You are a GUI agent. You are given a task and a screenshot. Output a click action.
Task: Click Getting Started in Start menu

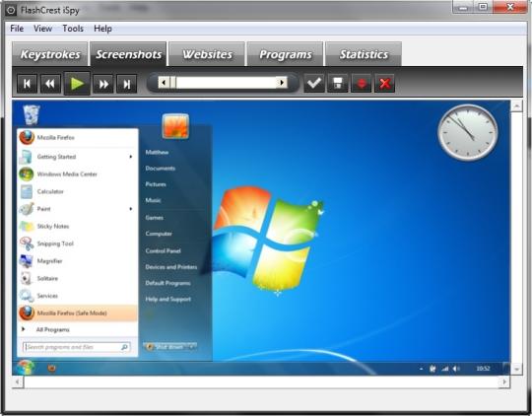(x=78, y=157)
